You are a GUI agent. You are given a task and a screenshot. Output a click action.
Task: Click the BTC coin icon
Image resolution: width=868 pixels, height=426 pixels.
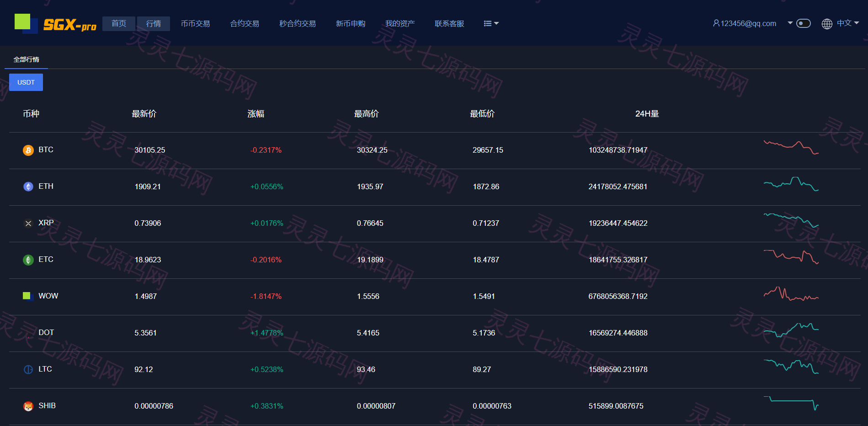tap(28, 150)
